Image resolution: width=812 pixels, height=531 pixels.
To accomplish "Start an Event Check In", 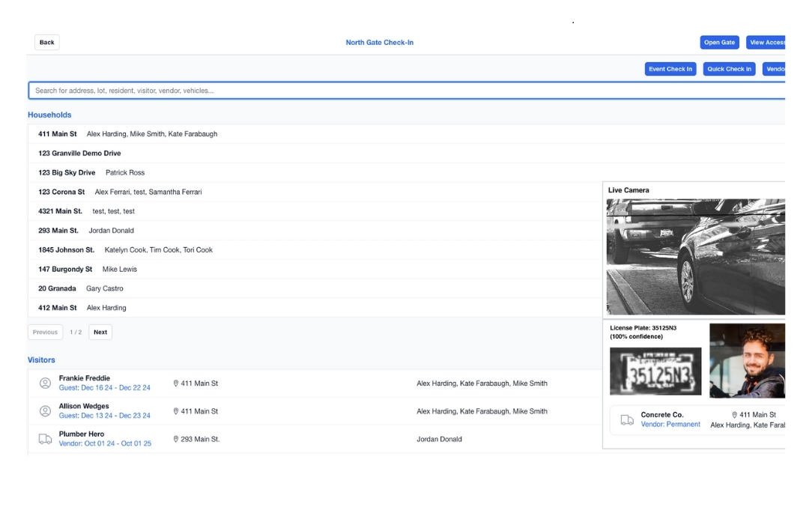I will 670,68.
